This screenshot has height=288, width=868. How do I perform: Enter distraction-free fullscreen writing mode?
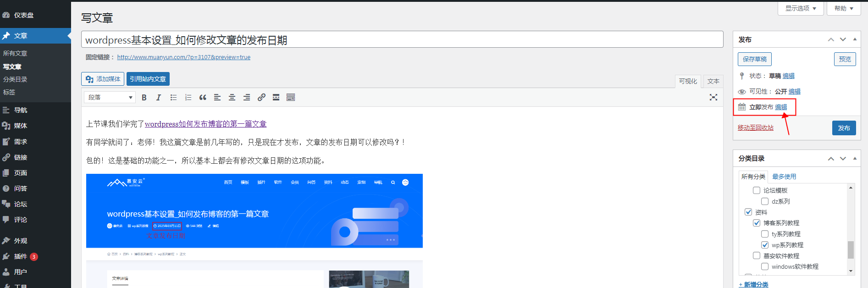[713, 97]
